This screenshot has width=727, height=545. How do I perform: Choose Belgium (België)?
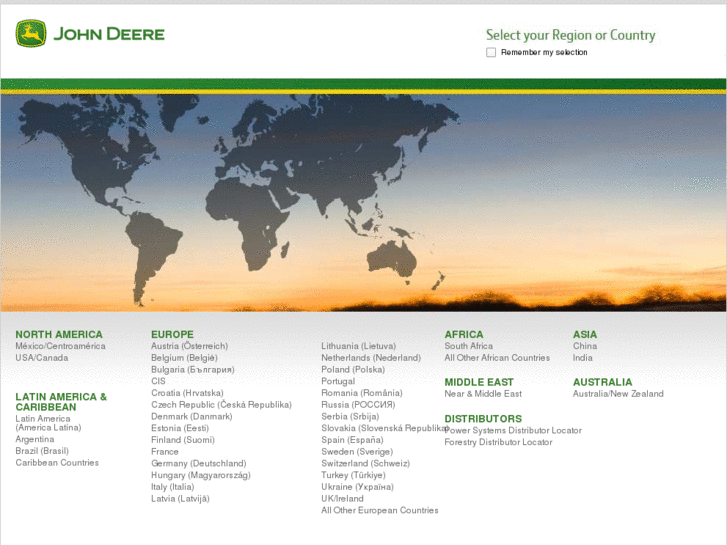pyautogui.click(x=185, y=358)
